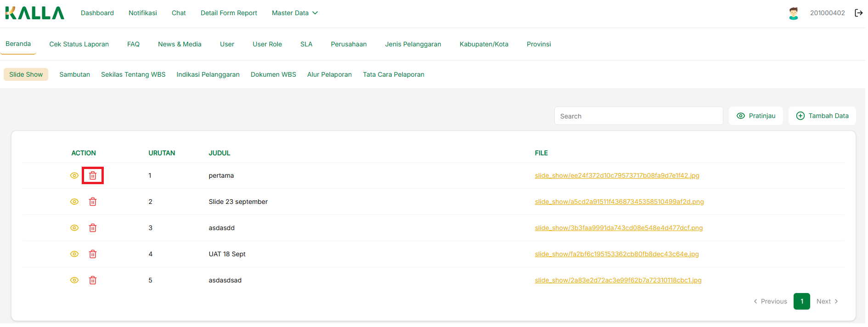View the 'asdasdsad' slide using eye icon
Viewport: 868px width, 327px height.
tap(74, 280)
